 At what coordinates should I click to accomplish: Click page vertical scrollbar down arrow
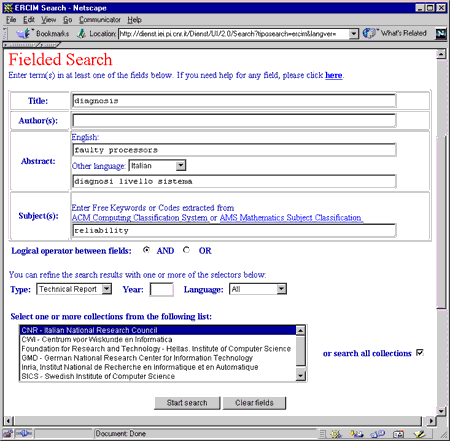(x=441, y=411)
